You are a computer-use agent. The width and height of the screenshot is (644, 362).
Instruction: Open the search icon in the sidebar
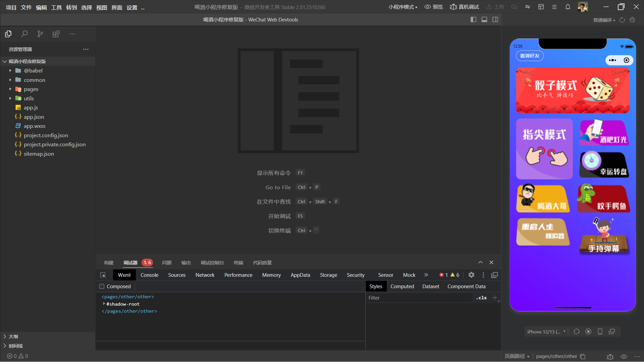[24, 34]
